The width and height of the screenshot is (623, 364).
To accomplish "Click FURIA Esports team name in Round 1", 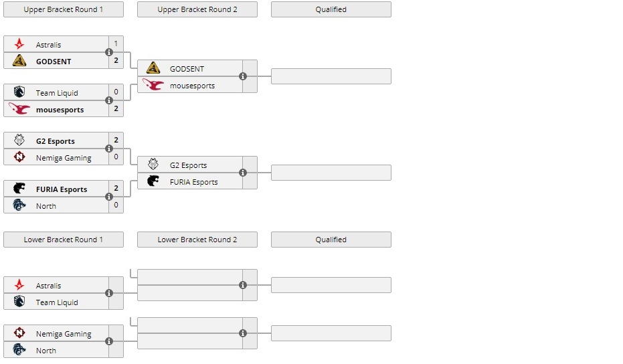I will tap(62, 189).
